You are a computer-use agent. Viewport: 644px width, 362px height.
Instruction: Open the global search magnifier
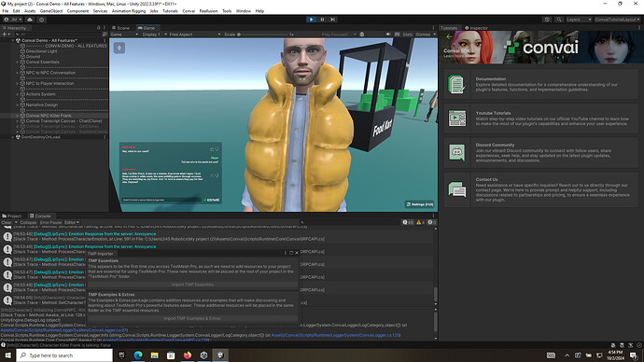pos(559,20)
